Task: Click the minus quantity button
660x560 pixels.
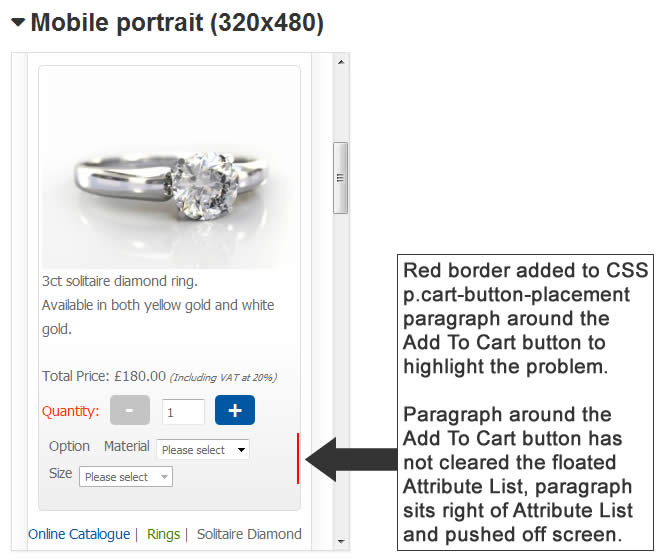Action: click(x=130, y=410)
